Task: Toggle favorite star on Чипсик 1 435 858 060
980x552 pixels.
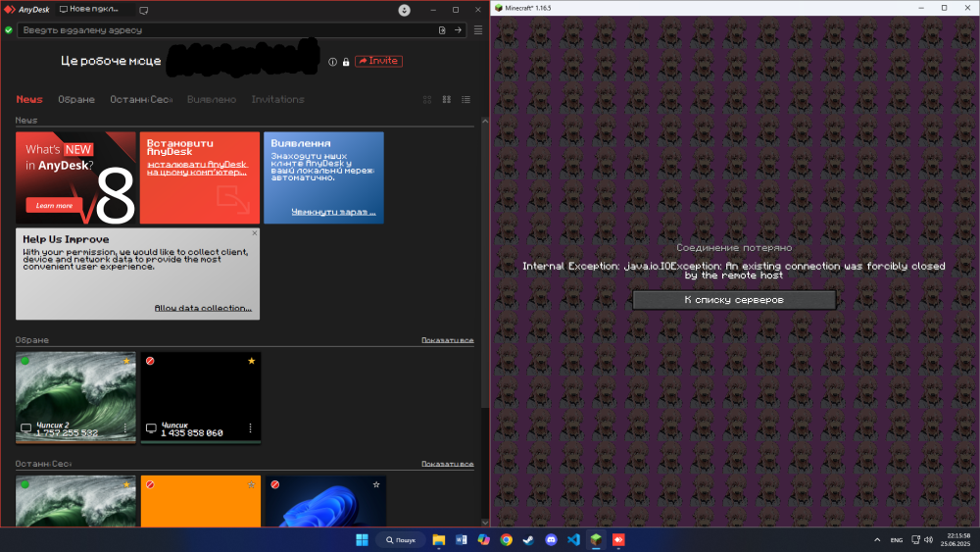Action: 251,361
